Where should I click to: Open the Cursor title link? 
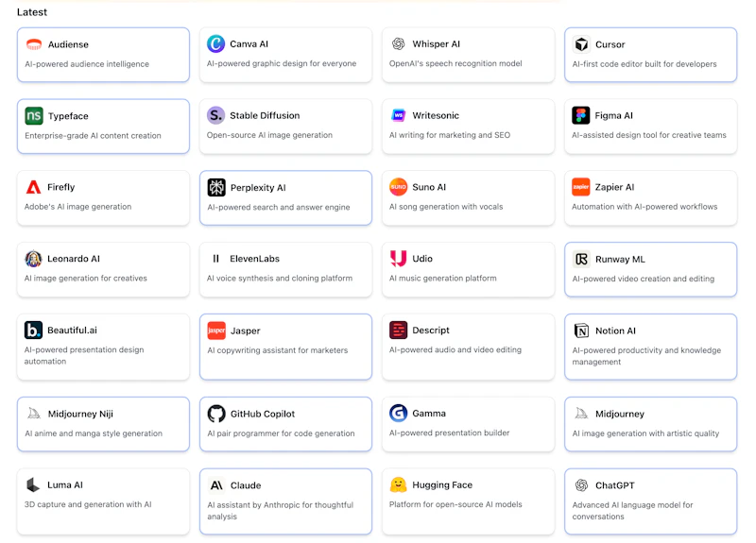pyautogui.click(x=610, y=44)
